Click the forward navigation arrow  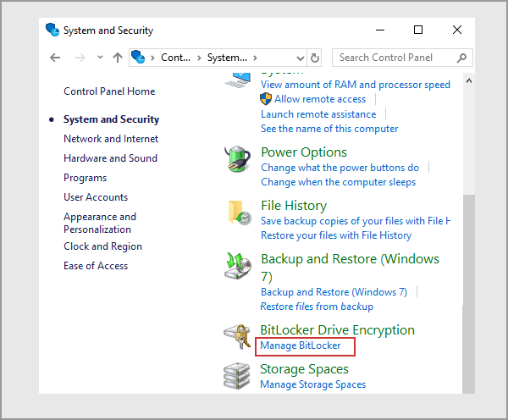click(x=80, y=58)
